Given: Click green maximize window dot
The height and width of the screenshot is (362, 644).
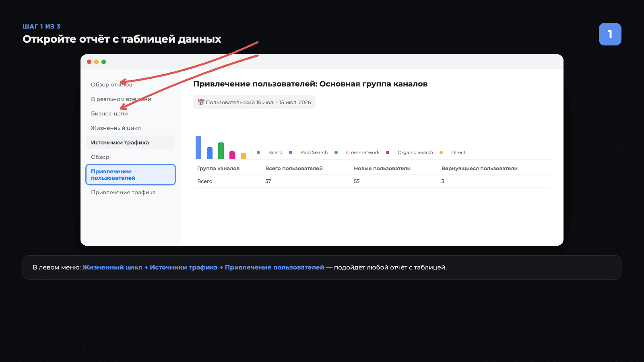Looking at the screenshot, I should 103,62.
